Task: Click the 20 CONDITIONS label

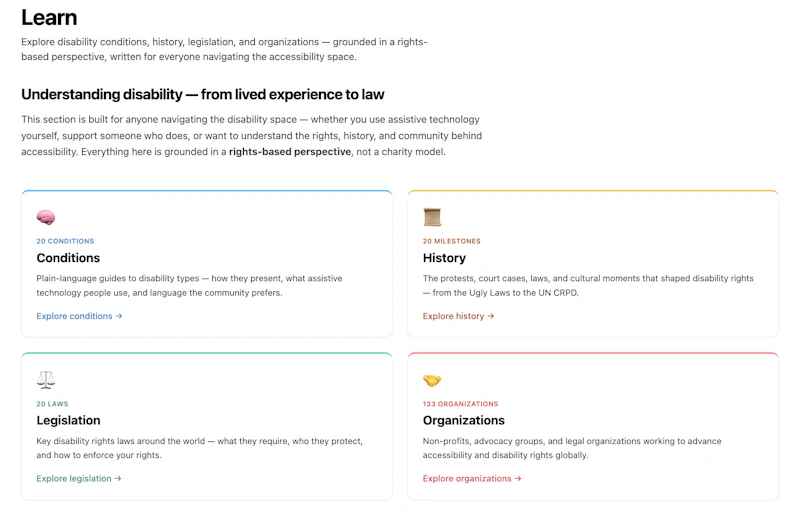Action: [65, 241]
